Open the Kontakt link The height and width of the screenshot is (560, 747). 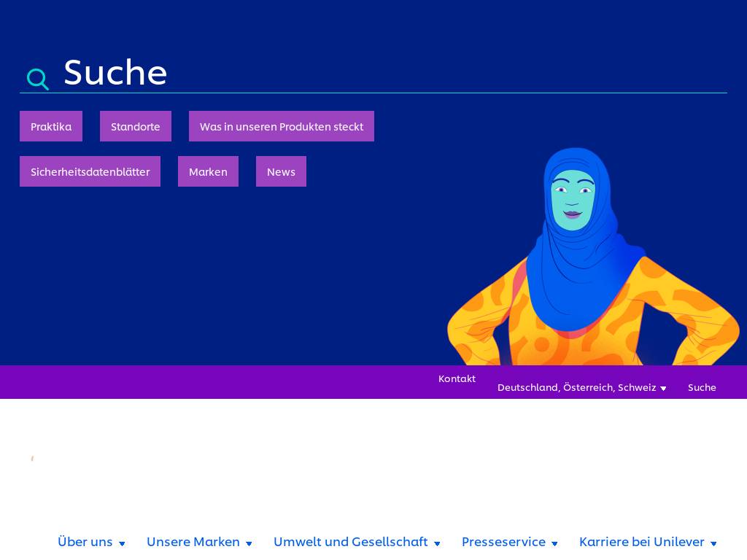coord(457,378)
